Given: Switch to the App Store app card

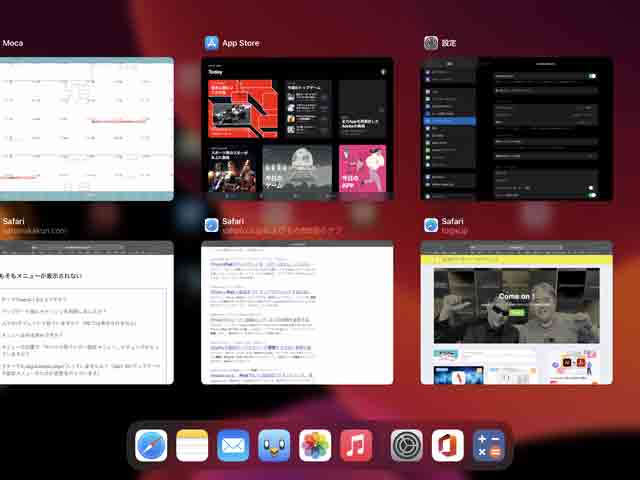Looking at the screenshot, I should pyautogui.click(x=297, y=129).
